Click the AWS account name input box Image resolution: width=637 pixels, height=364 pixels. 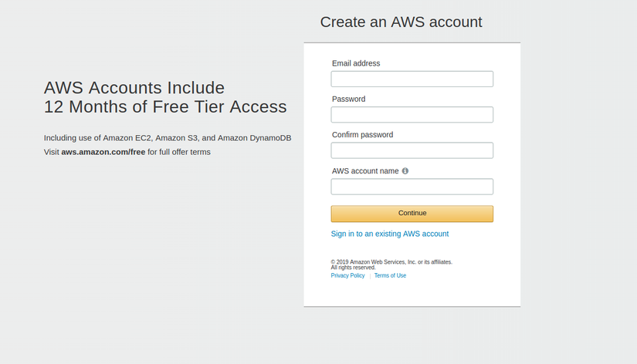point(412,187)
